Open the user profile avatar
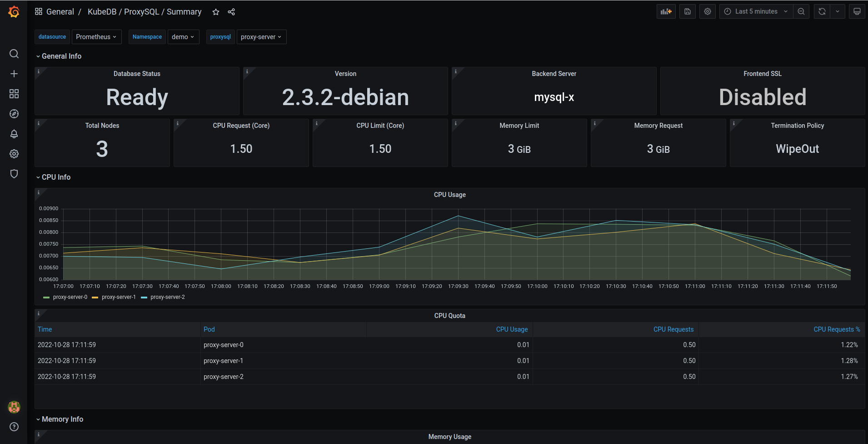The image size is (868, 444). [14, 407]
